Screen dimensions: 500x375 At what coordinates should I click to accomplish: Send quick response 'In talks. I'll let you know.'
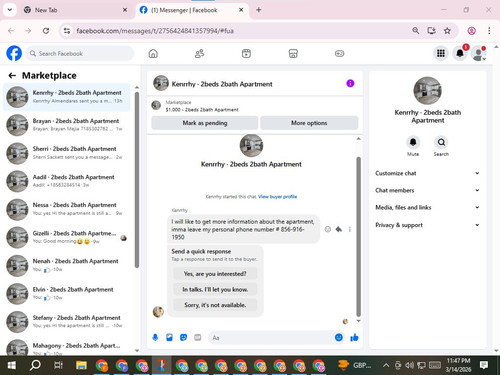click(215, 289)
